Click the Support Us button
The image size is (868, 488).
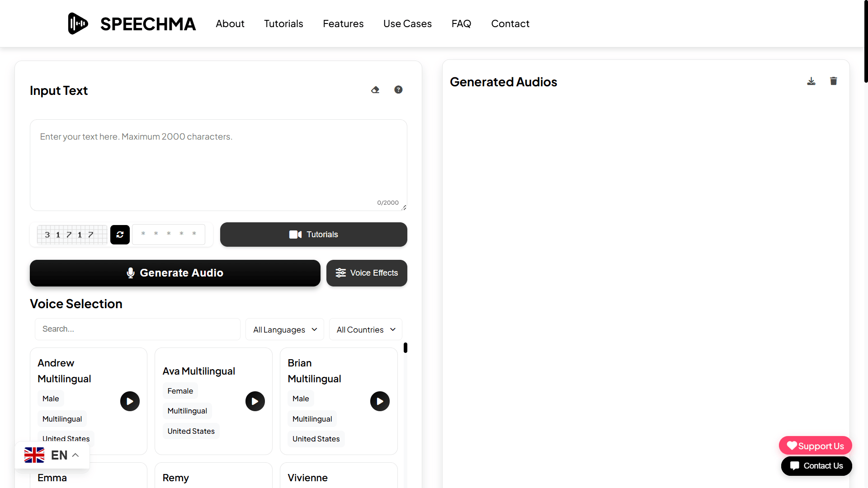click(815, 446)
